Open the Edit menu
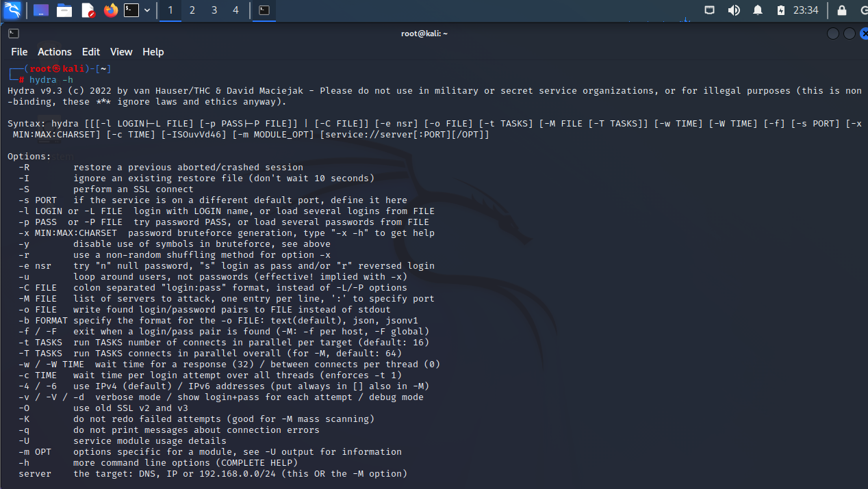The width and height of the screenshot is (868, 489). (x=91, y=52)
